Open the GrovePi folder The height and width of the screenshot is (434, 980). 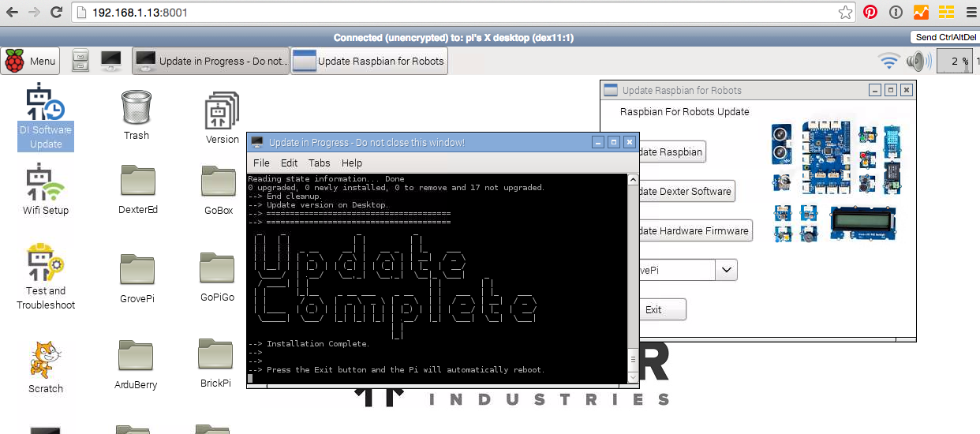137,279
